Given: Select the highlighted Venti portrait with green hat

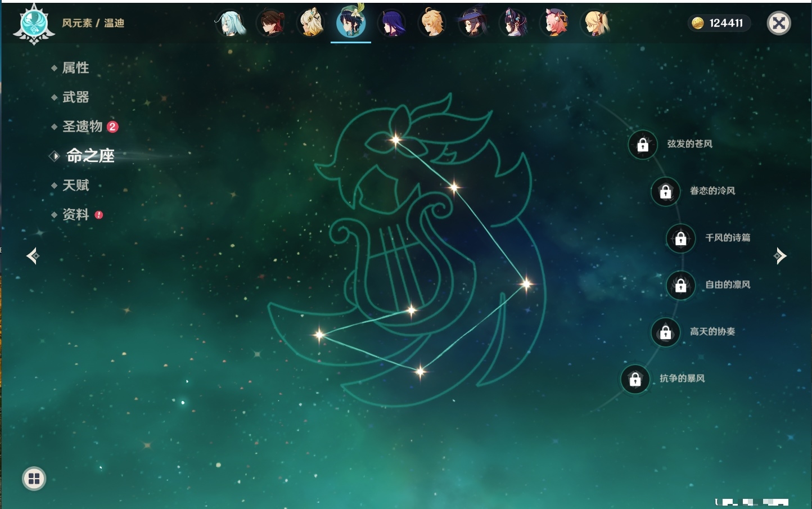Looking at the screenshot, I should [351, 22].
